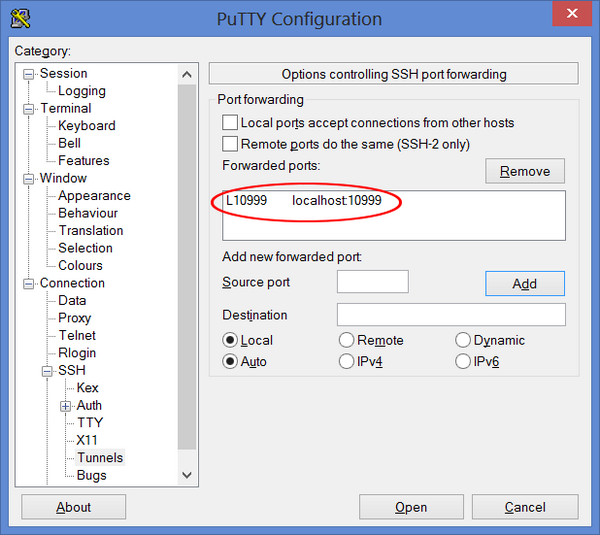Click the PuTTY icon in title bar
This screenshot has width=600, height=535.
point(18,18)
